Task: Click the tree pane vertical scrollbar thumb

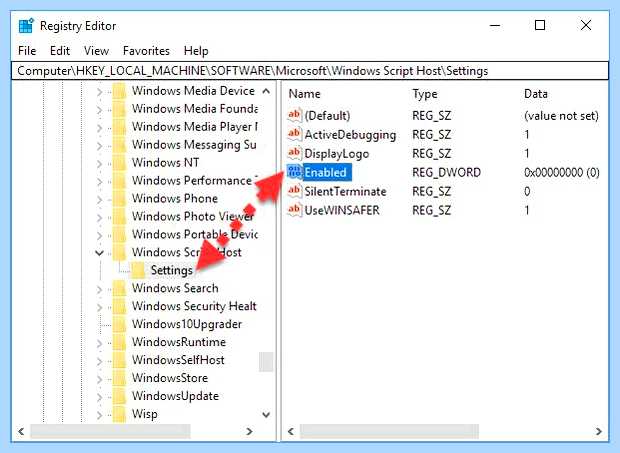Action: [x=266, y=362]
